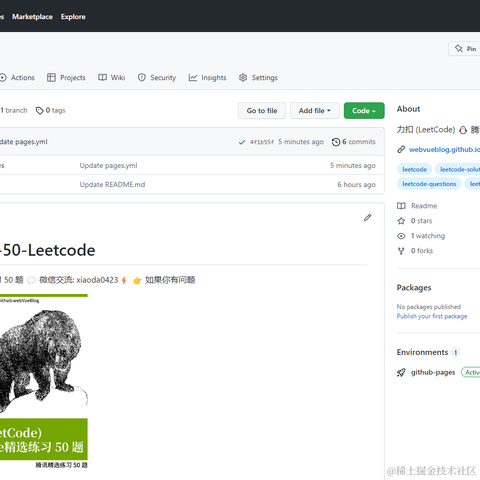Screen dimensions: 480x480
Task: Edit README with the pencil icon
Action: pyautogui.click(x=367, y=218)
